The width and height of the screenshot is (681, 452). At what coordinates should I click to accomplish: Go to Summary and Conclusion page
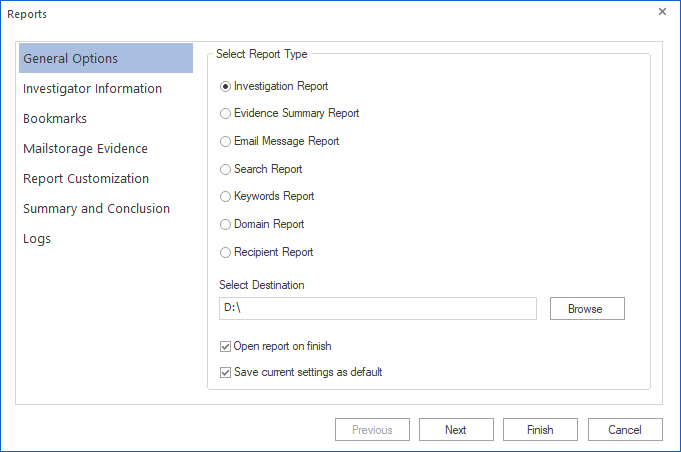click(97, 209)
